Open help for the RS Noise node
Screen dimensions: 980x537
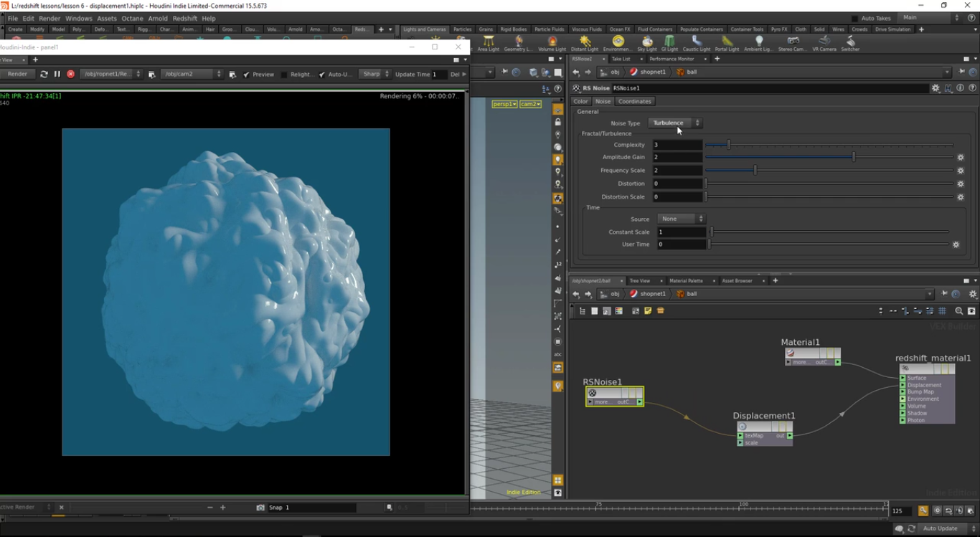[x=972, y=88]
